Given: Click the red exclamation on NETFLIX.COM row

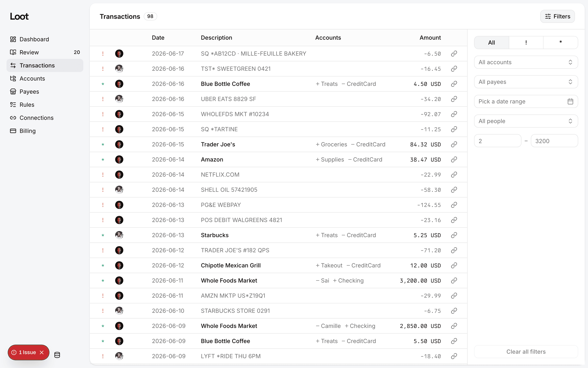Looking at the screenshot, I should pos(103,175).
